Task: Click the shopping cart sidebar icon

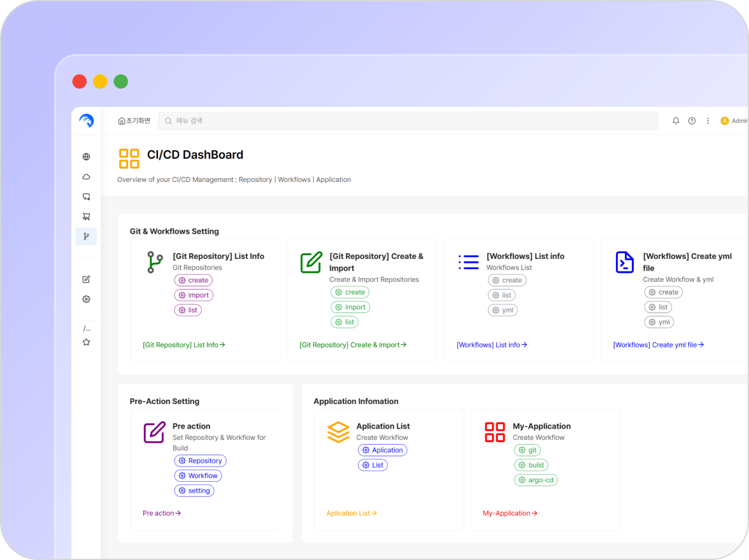Action: tap(86, 216)
